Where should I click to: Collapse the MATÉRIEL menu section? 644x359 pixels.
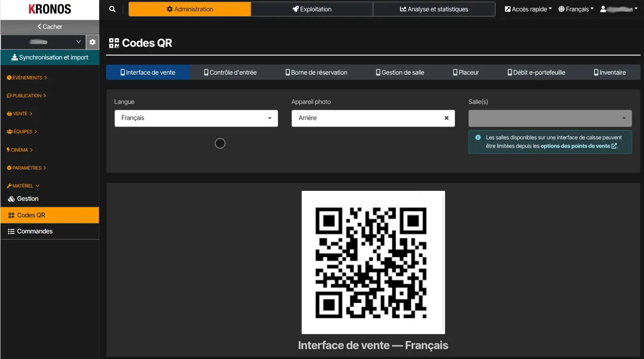tap(23, 186)
